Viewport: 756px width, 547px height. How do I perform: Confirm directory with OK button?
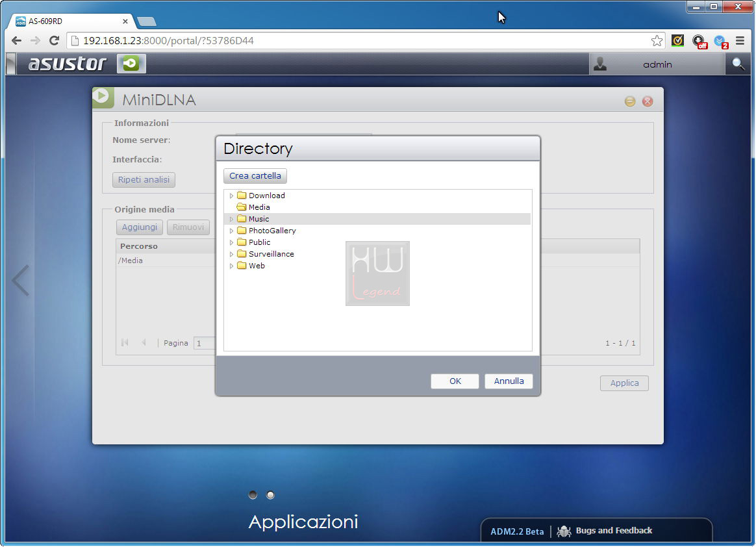click(455, 381)
